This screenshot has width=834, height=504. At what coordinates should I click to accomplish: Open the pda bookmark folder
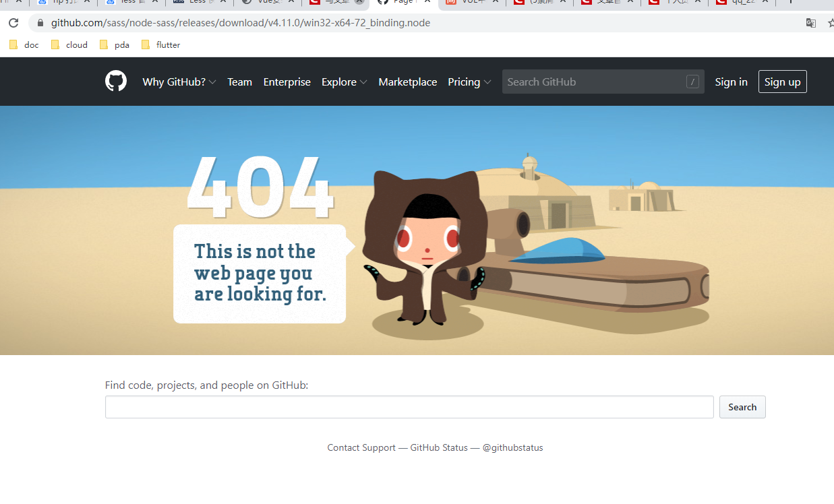point(115,45)
